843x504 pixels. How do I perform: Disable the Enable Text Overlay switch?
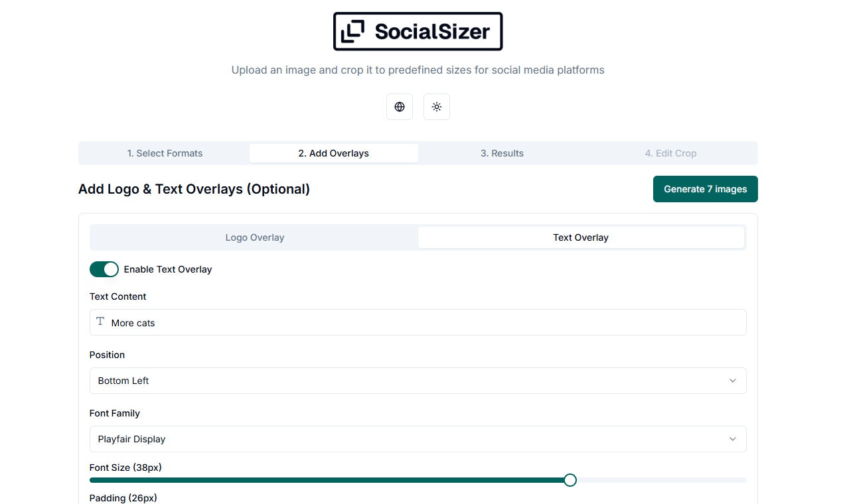tap(104, 269)
